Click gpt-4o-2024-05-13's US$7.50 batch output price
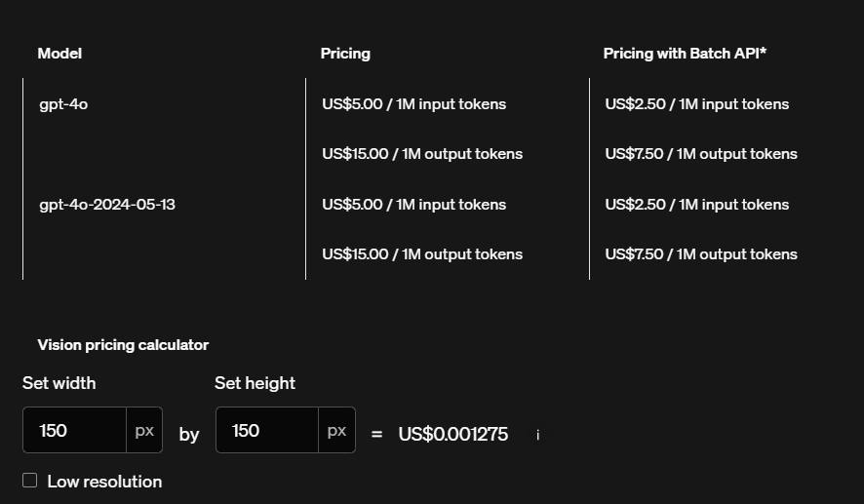Viewport: 864px width, 504px height. 700,254
